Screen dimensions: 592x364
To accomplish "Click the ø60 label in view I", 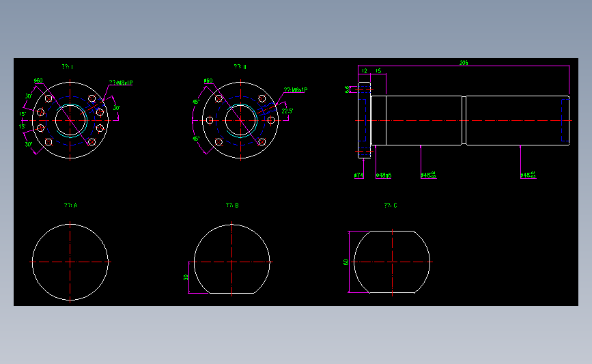I will pos(38,81).
